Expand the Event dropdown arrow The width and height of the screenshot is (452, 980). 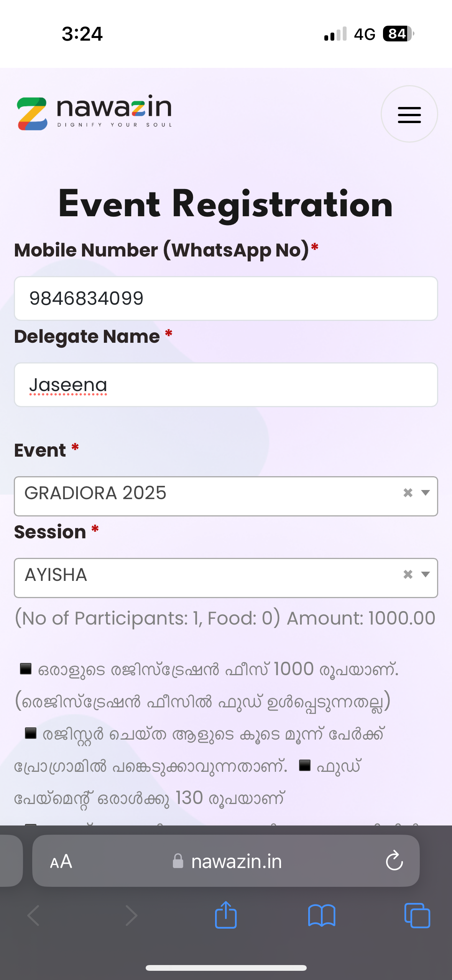[425, 493]
